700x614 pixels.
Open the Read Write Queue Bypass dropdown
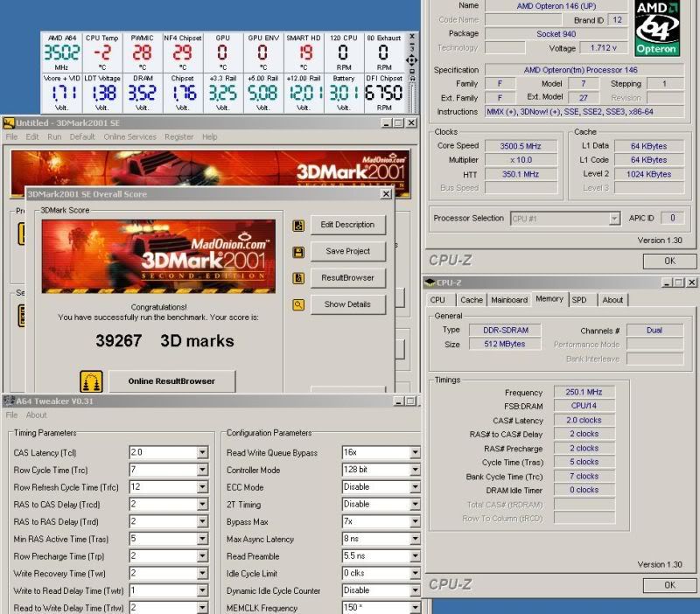pos(415,452)
